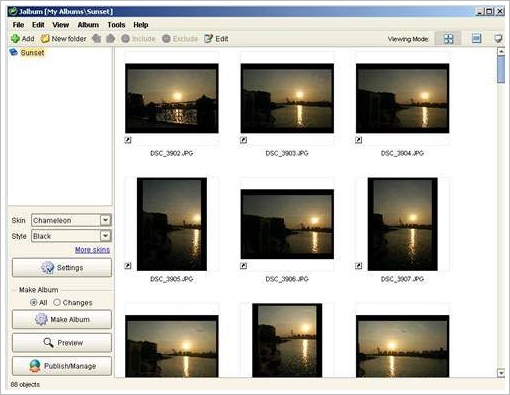Click the 88 objects status bar text

(25, 384)
